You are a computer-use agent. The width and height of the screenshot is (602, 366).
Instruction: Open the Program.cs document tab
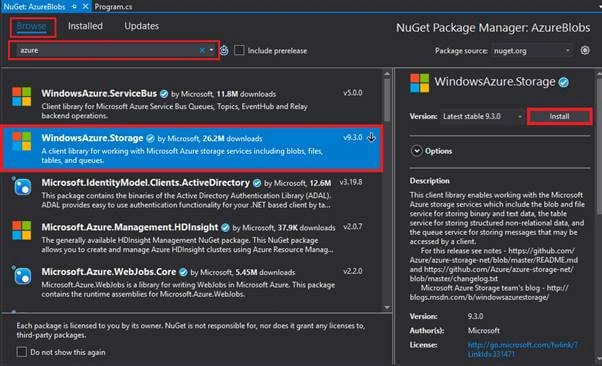pos(113,7)
